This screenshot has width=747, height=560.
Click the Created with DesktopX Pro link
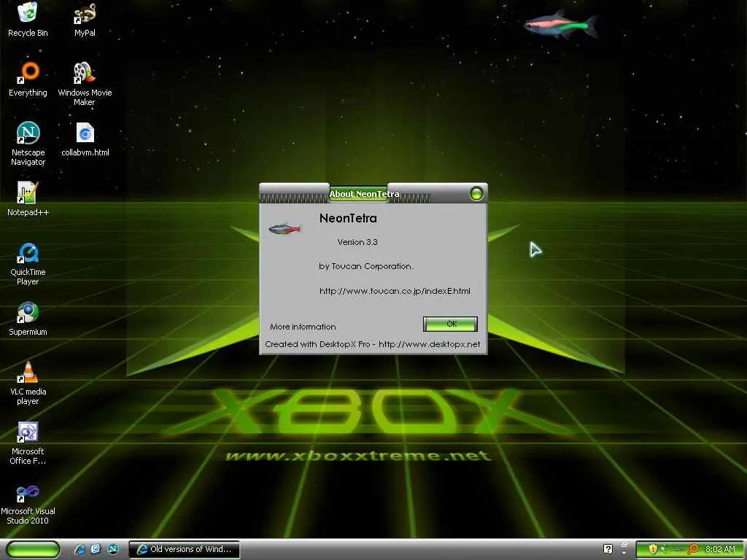pyautogui.click(x=373, y=344)
